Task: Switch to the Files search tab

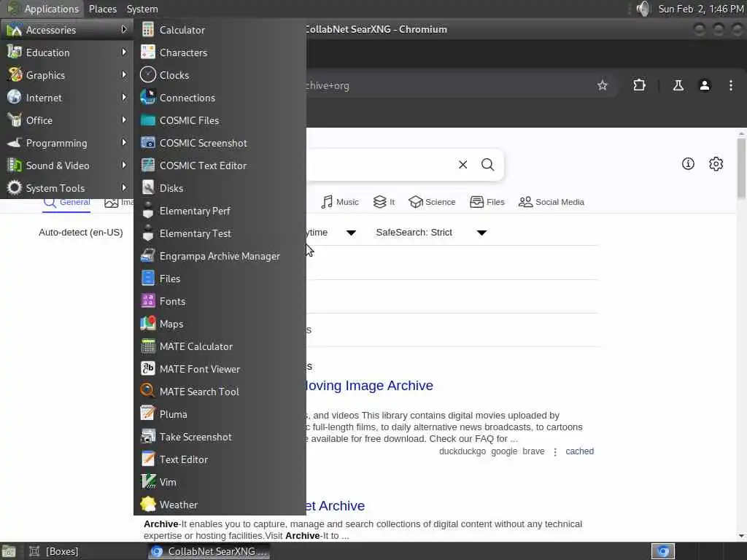Action: [x=487, y=202]
